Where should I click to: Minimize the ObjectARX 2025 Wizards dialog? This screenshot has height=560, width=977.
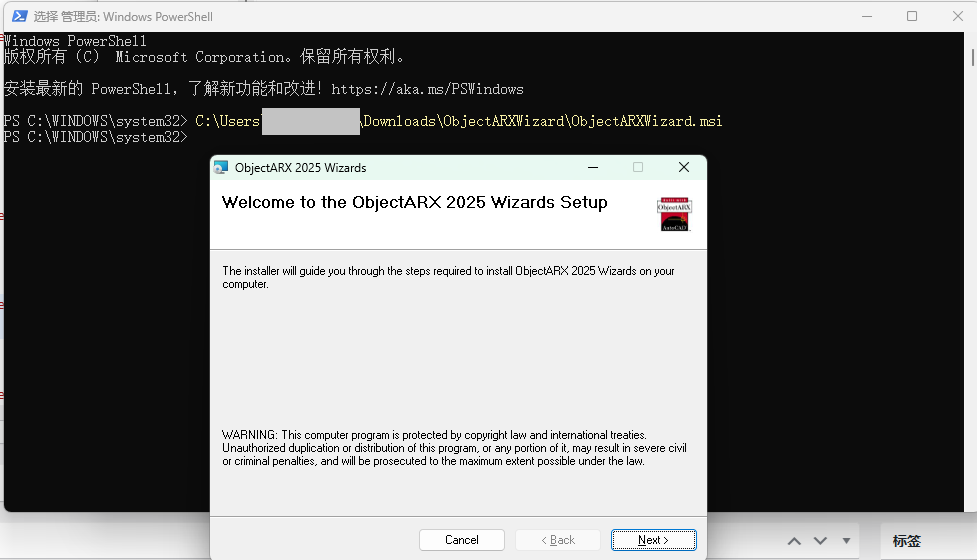point(593,167)
